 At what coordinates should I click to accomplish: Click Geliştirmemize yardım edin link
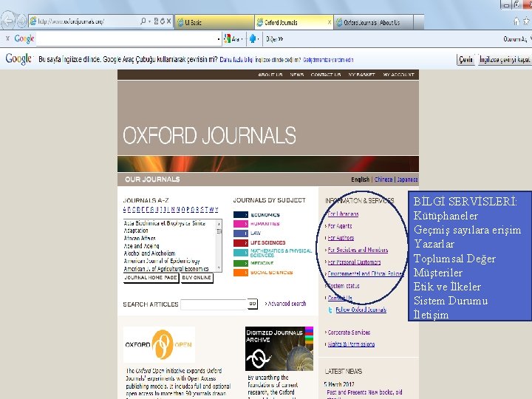(x=328, y=60)
